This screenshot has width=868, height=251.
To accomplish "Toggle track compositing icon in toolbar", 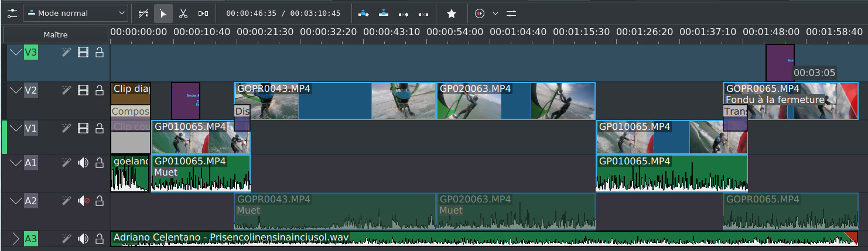I will (x=143, y=13).
